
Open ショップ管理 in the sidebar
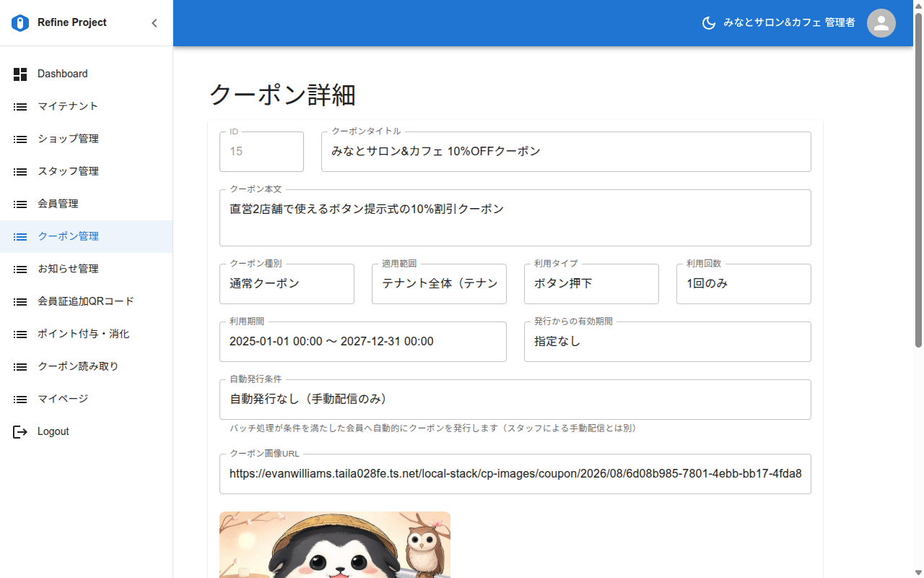pos(87,139)
